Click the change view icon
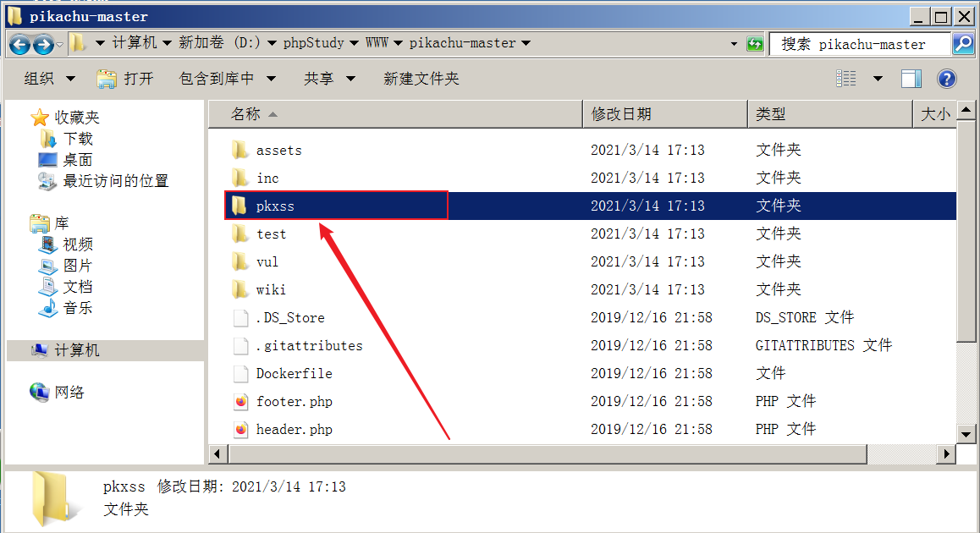980x533 pixels. [846, 79]
